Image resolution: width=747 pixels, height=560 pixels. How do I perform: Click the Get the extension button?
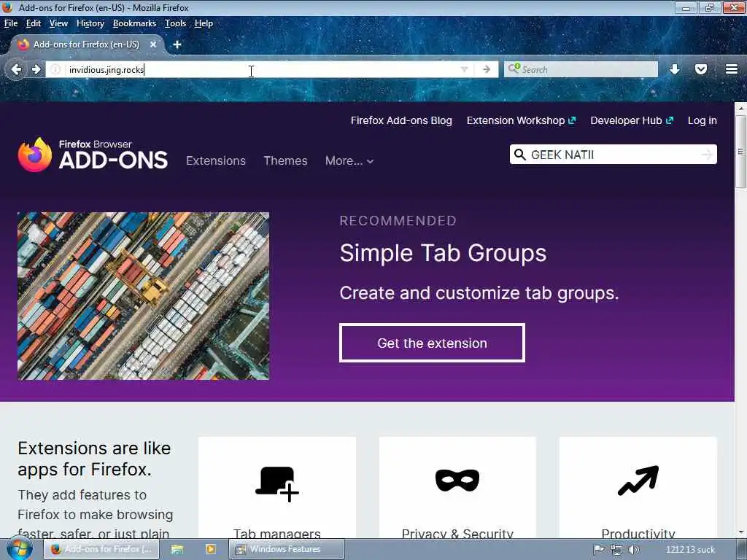click(x=432, y=343)
